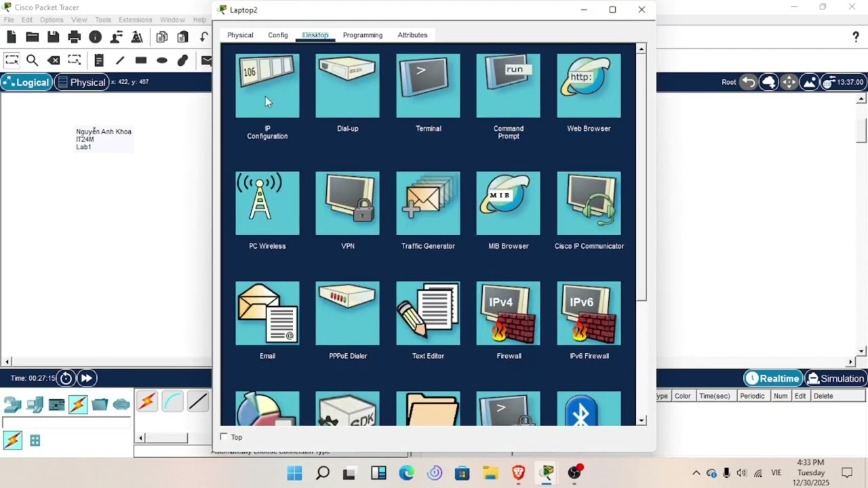Screen dimensions: 868x488
Task: Switch to Realtime mode
Action: (772, 378)
